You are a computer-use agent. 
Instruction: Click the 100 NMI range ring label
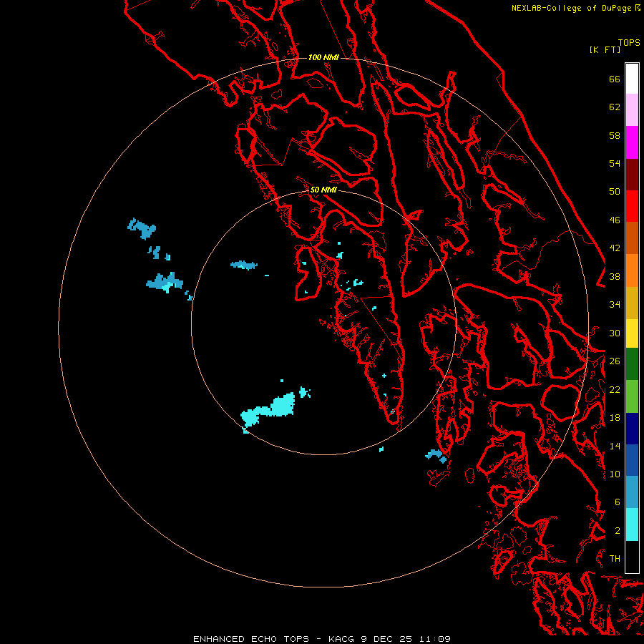pos(323,57)
